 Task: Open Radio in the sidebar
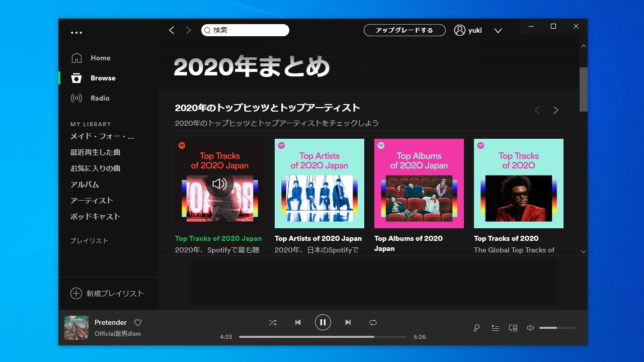pos(100,98)
